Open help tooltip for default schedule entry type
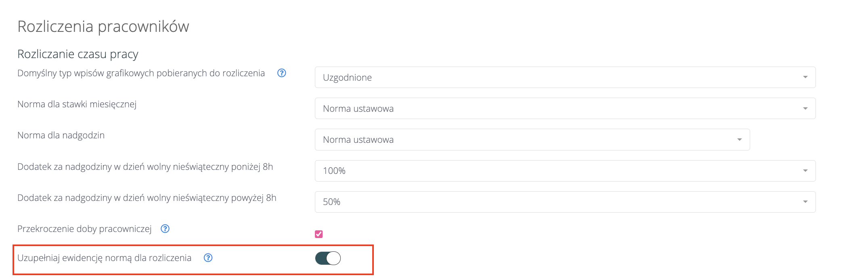This screenshot has width=868, height=280. [282, 73]
